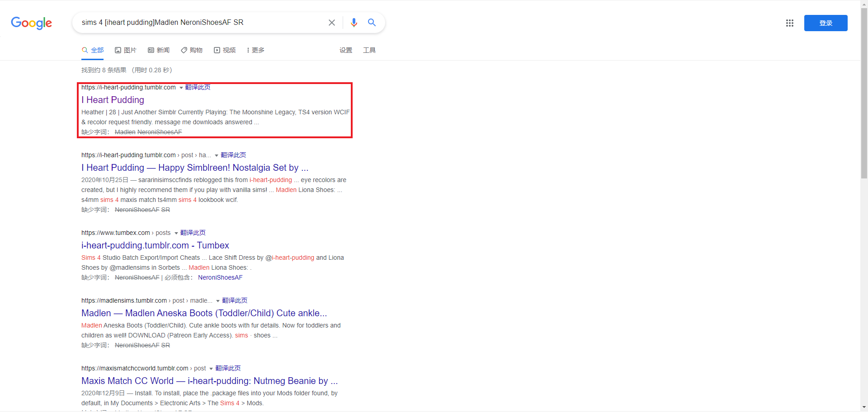Click the result count text '找到约 8 条结果'
Image resolution: width=868 pixels, height=412 pixels.
(x=104, y=70)
